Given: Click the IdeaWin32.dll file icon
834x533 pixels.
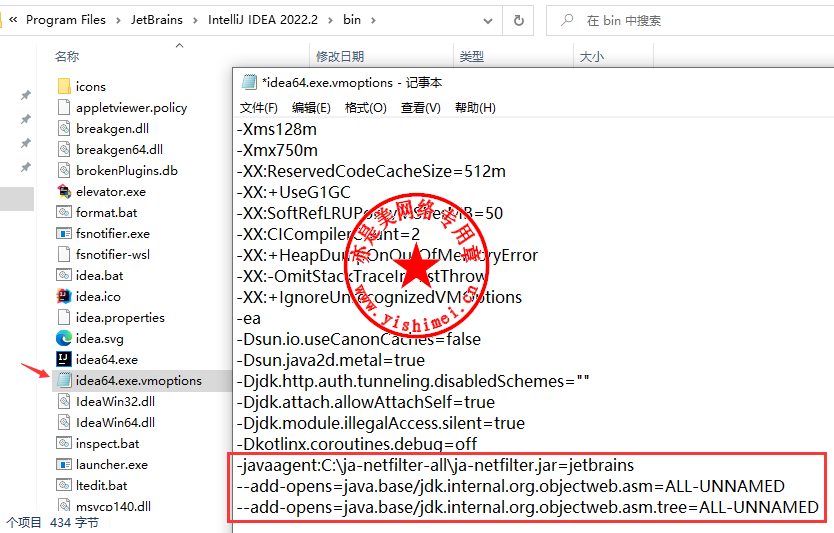Looking at the screenshot, I should pyautogui.click(x=64, y=402).
